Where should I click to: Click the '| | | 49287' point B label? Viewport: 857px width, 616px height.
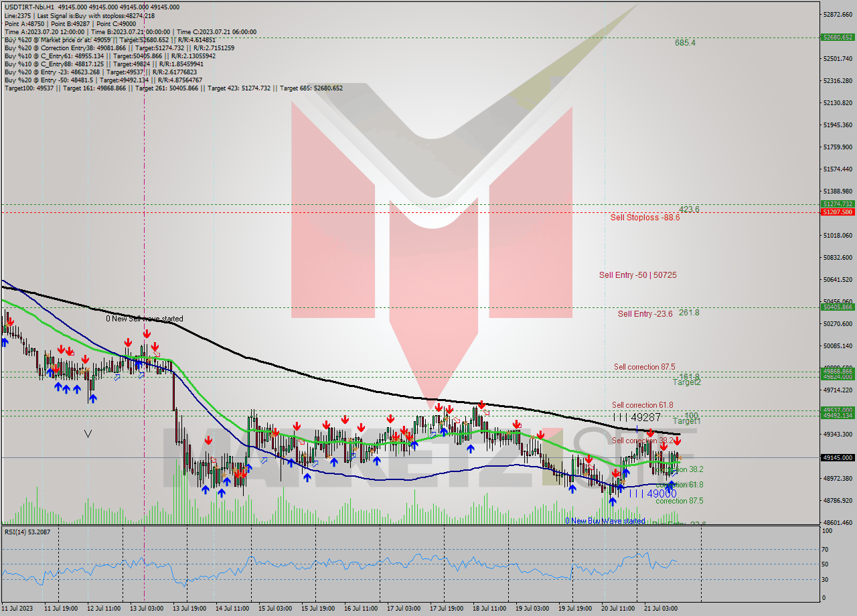click(637, 416)
